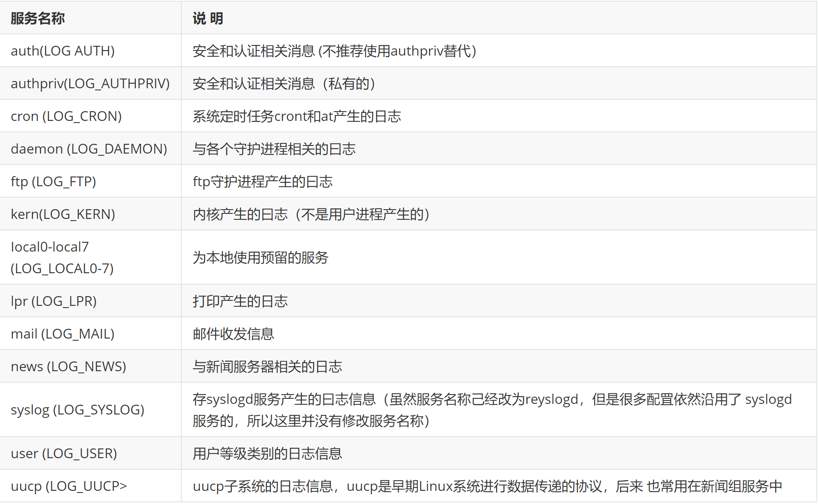Click the syslogd服务产生的日志信息 description
The image size is (818, 504).
point(492,410)
